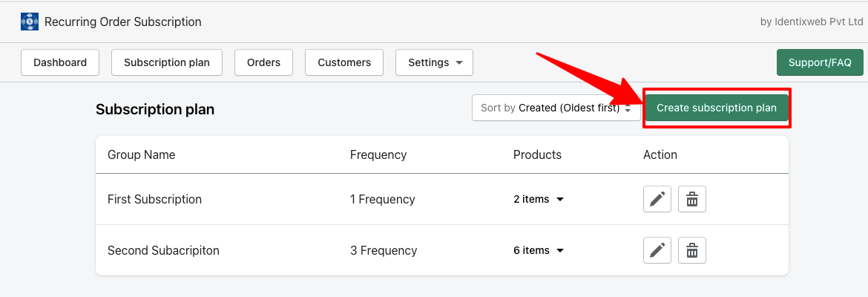Click the Group Name column header

point(141,154)
